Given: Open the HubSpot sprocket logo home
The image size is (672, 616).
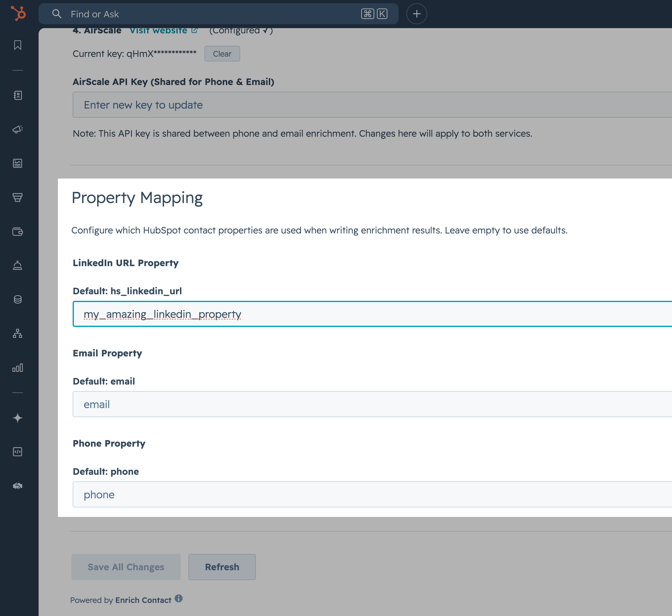Looking at the screenshot, I should [x=18, y=14].
